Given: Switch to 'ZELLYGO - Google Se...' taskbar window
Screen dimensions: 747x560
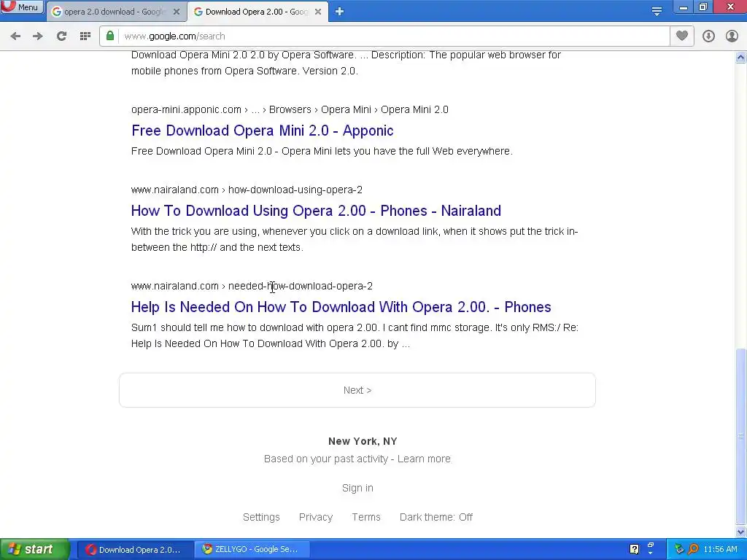Looking at the screenshot, I should (x=252, y=550).
